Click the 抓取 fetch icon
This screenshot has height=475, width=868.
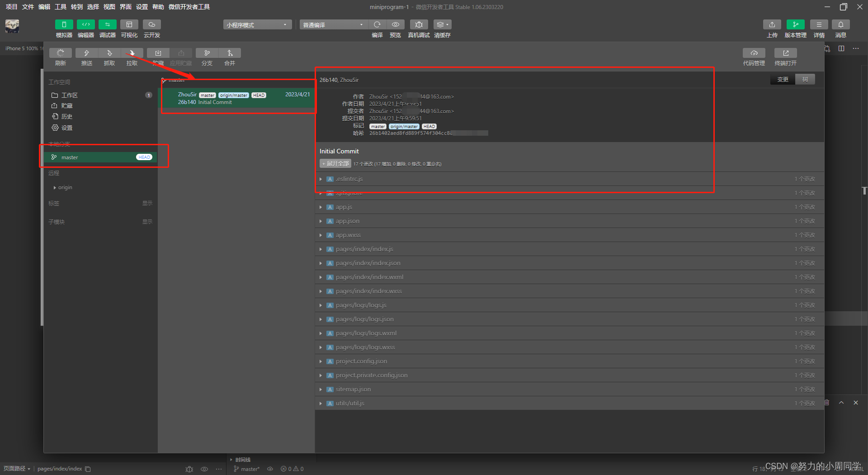point(109,53)
